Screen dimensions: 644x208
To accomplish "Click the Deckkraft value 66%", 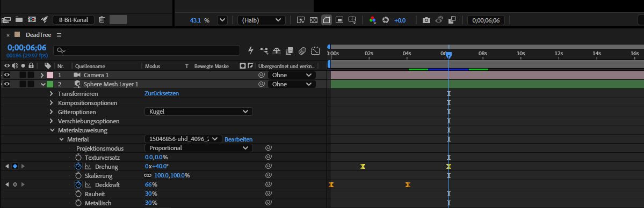I will pos(151,184).
